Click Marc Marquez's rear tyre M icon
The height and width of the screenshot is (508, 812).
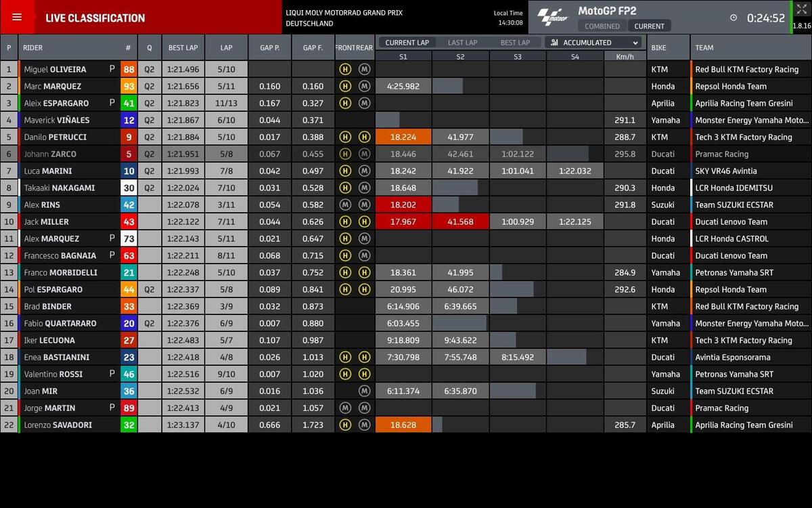[364, 86]
